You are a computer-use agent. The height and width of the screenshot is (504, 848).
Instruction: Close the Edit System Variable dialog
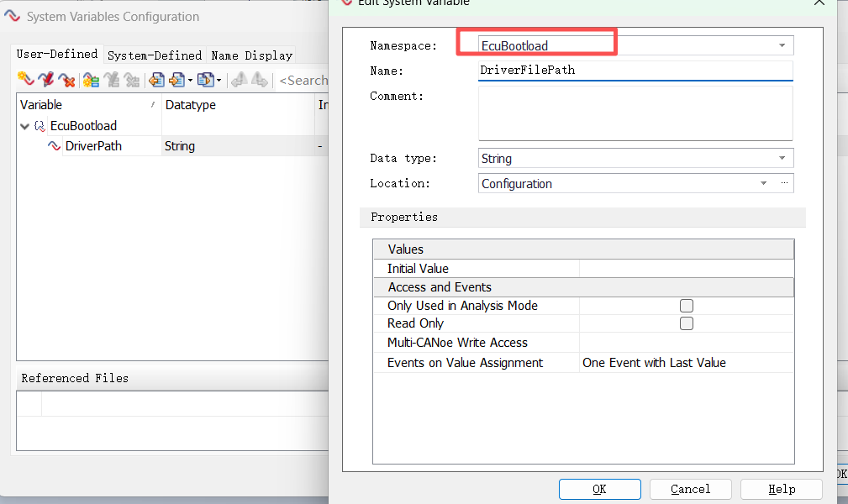[x=819, y=3]
